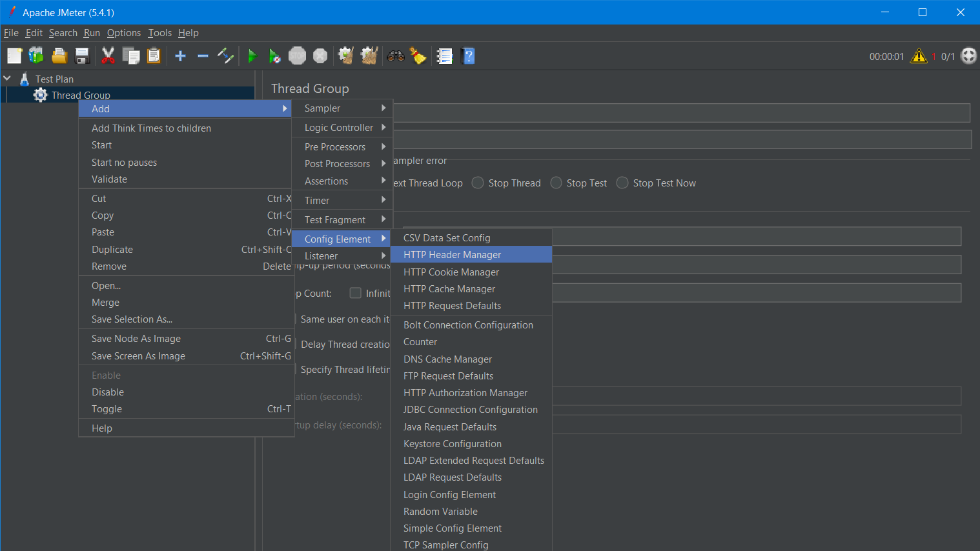Open the Run menu
This screenshot has height=551, width=980.
[x=92, y=33]
